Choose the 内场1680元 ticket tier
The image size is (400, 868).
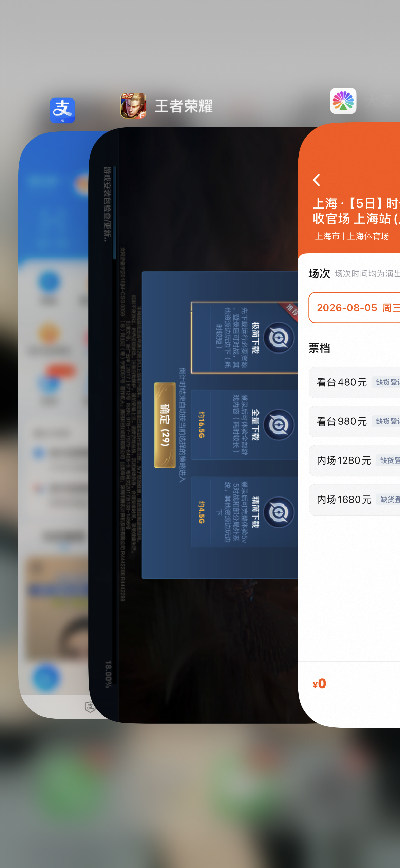pyautogui.click(x=354, y=500)
